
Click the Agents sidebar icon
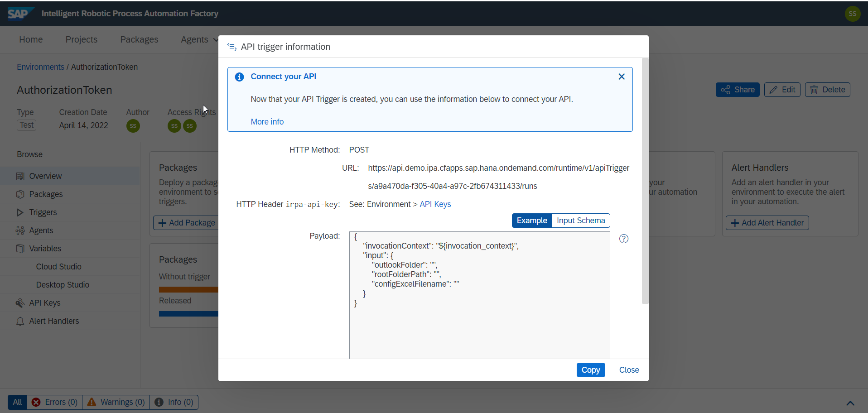click(x=20, y=231)
